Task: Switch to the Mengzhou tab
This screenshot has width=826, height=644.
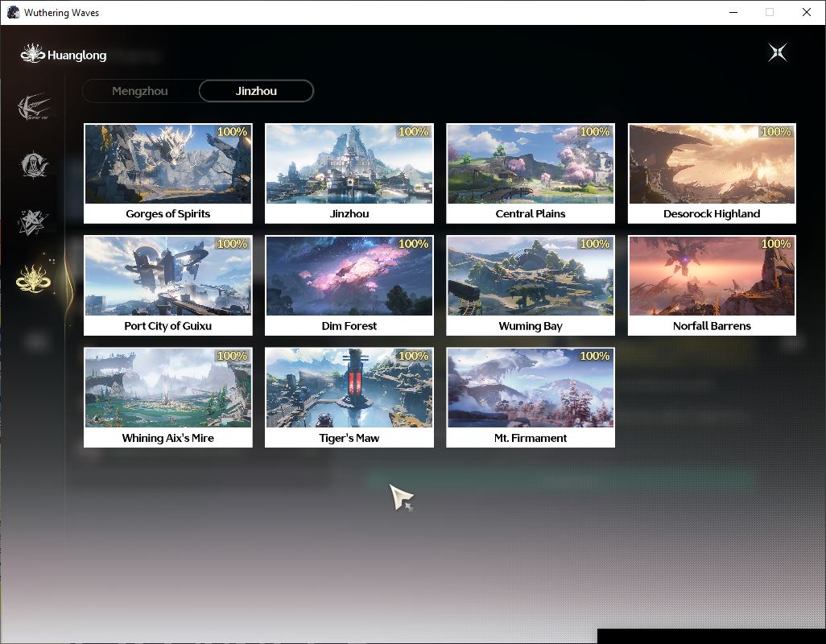Action: pyautogui.click(x=140, y=91)
